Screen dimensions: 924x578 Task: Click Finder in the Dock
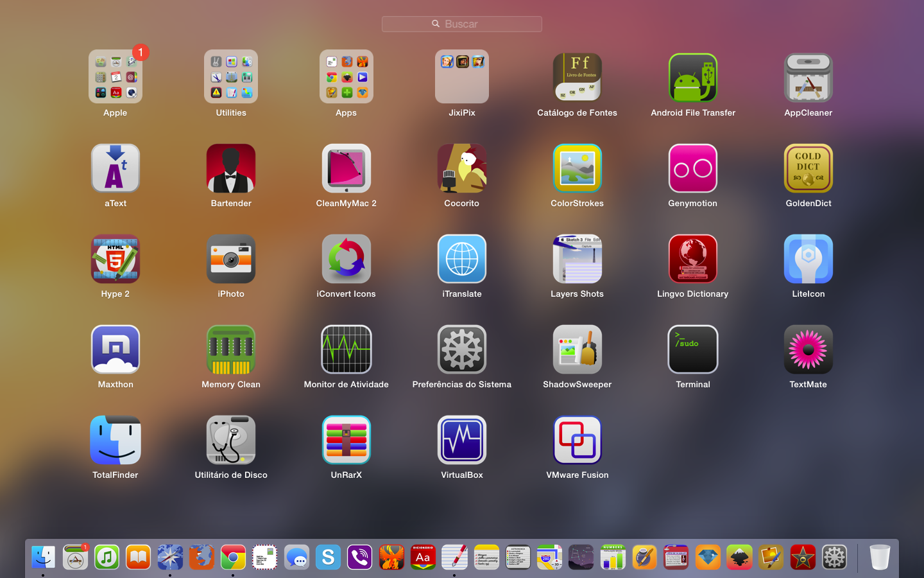pos(44,557)
